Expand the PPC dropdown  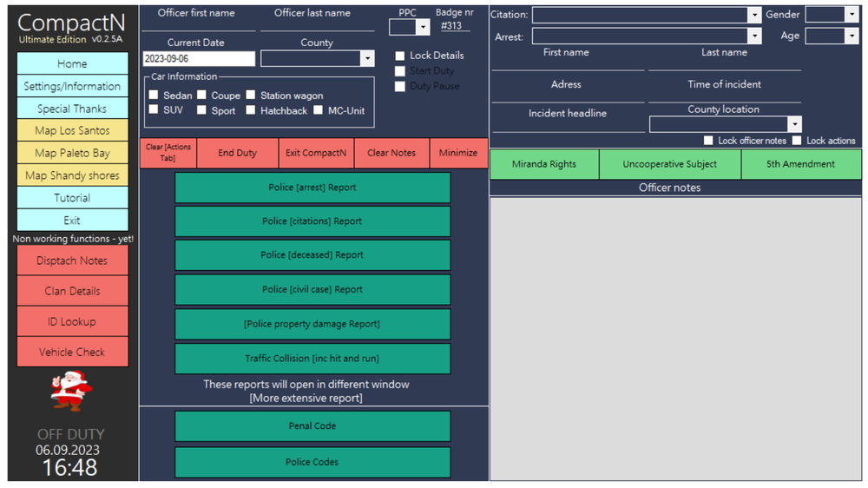(423, 27)
